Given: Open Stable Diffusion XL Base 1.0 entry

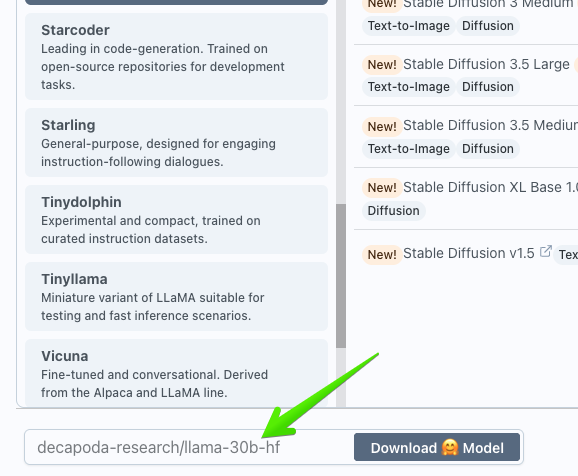Looking at the screenshot, I should pyautogui.click(x=490, y=188).
